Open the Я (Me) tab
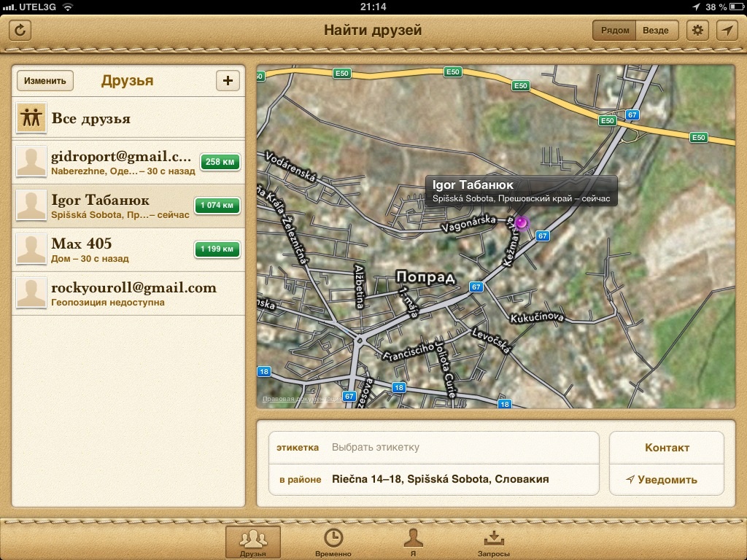Screen dimensions: 747x560 pyautogui.click(x=414, y=542)
